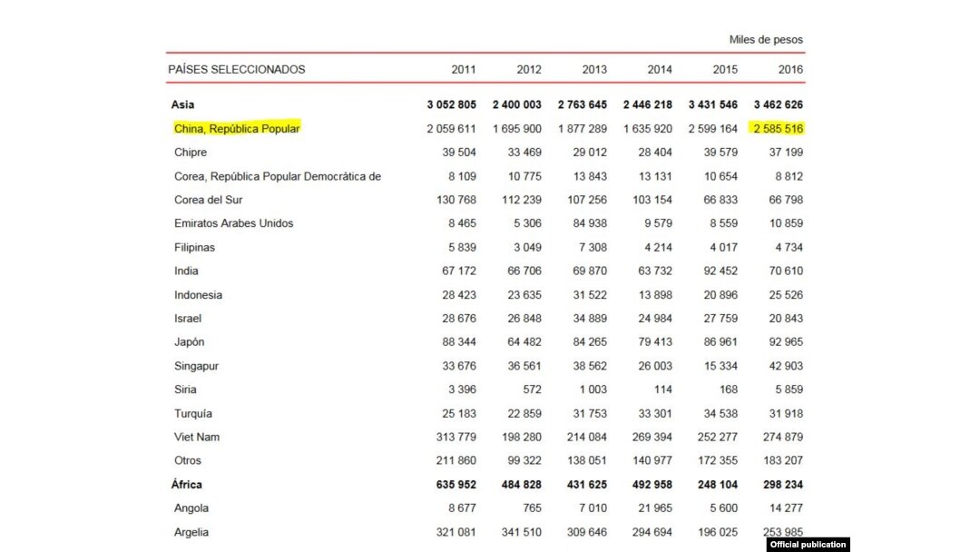Select the 'Angola' row label

[191, 508]
